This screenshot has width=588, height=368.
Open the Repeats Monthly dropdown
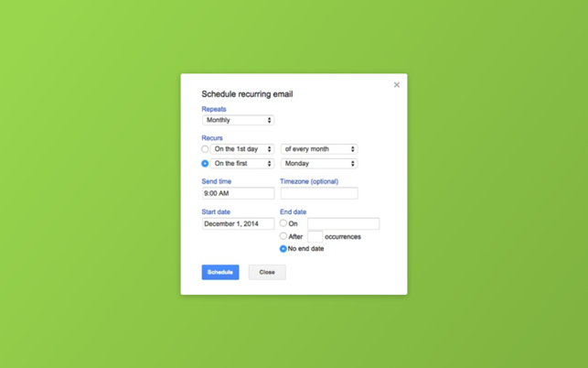(238, 120)
